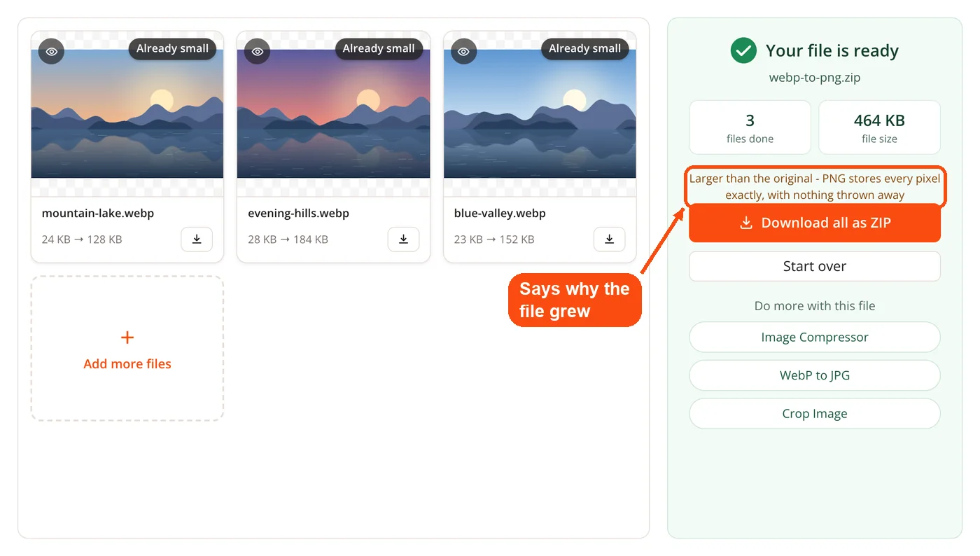Click the Your file is ready heading
This screenshot has width=980, height=556.
[832, 50]
